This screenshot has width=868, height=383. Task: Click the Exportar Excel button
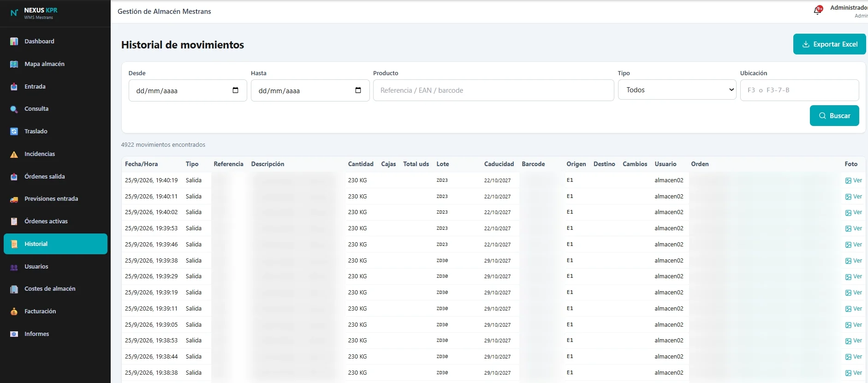click(829, 44)
